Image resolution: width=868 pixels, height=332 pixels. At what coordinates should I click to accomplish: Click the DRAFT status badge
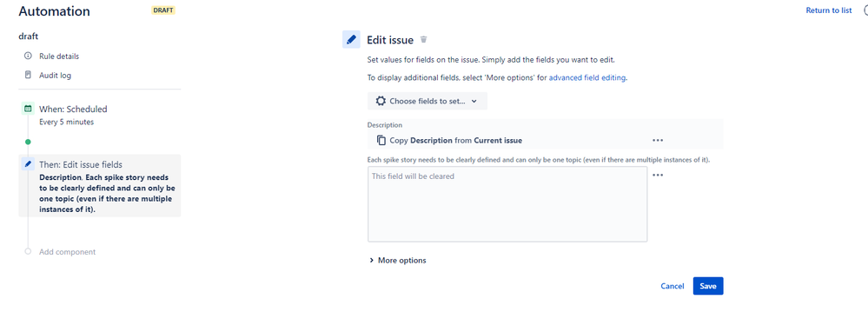(x=163, y=10)
